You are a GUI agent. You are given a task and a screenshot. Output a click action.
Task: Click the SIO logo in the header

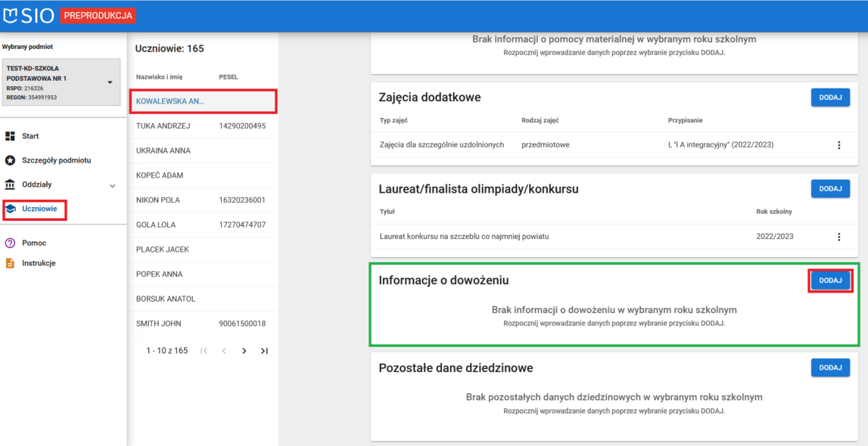(30, 14)
